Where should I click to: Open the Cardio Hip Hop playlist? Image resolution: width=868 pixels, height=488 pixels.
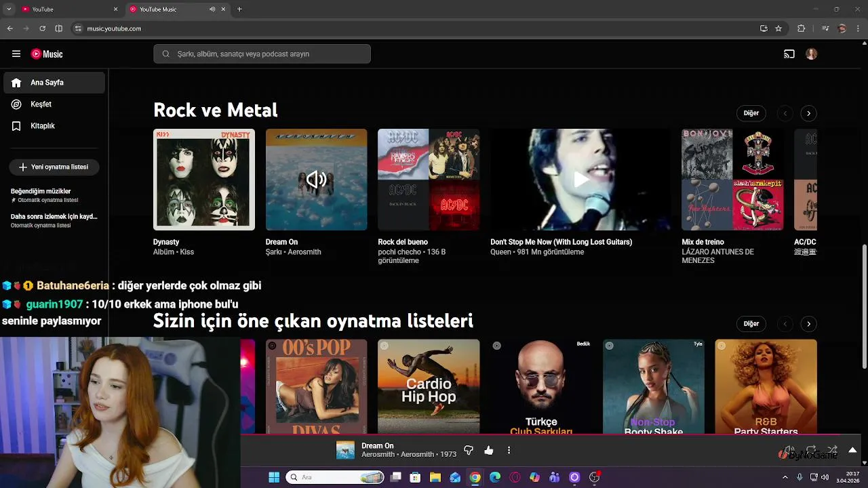point(429,386)
